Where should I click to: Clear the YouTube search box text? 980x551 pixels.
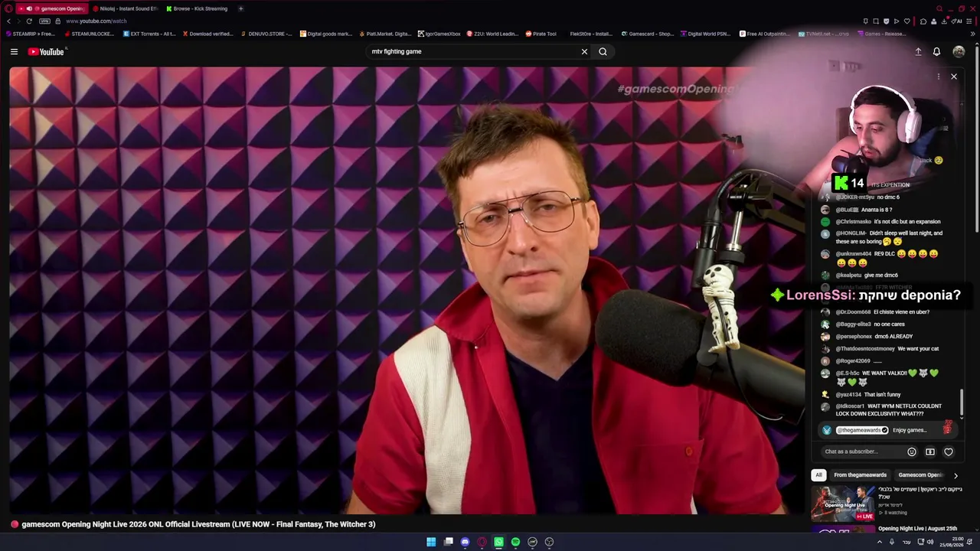pyautogui.click(x=584, y=51)
